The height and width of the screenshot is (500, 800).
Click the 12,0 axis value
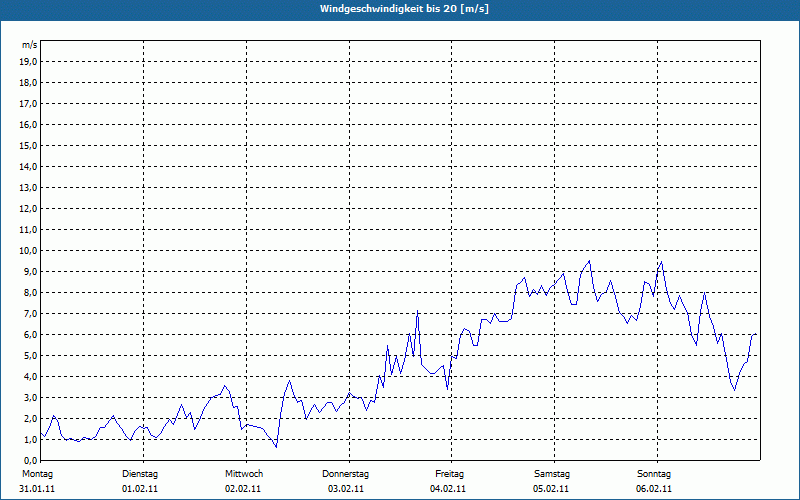[28, 209]
